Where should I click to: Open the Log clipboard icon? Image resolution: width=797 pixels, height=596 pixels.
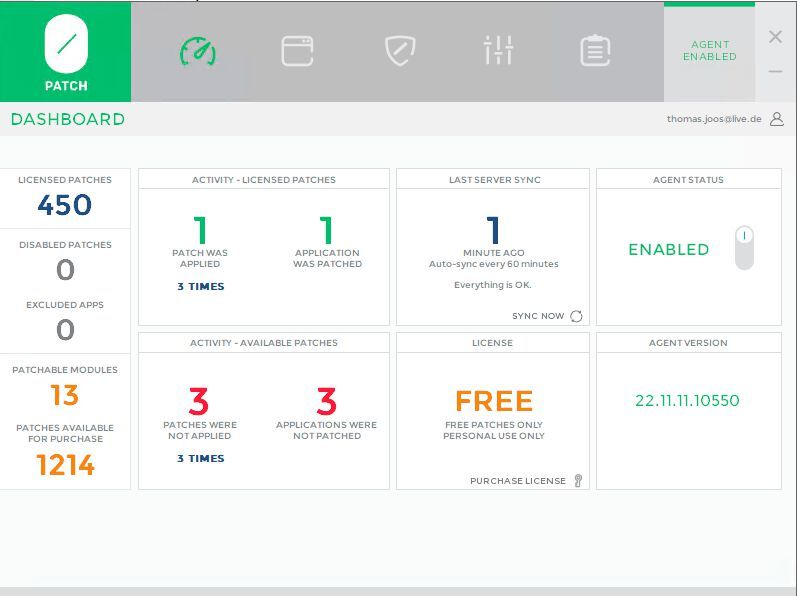(595, 51)
